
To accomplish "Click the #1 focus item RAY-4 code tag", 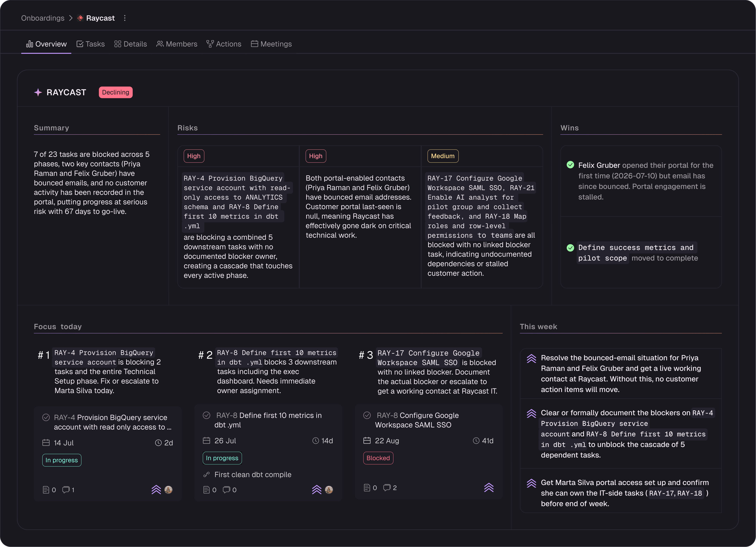I will click(104, 357).
